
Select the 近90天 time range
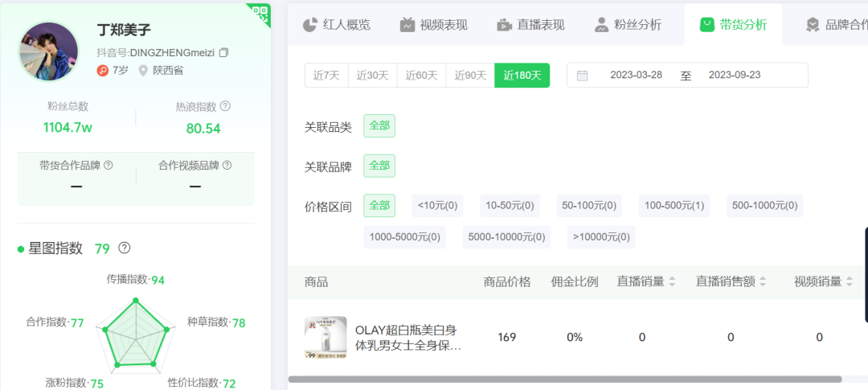click(470, 76)
